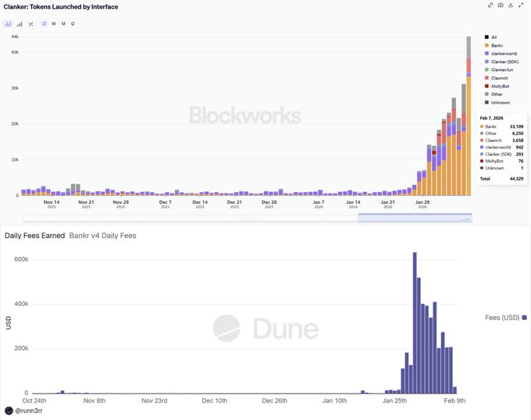Image resolution: width=531 pixels, height=420 pixels.
Task: Click tooltip MoltyBot value "76"
Action: (x=521, y=161)
